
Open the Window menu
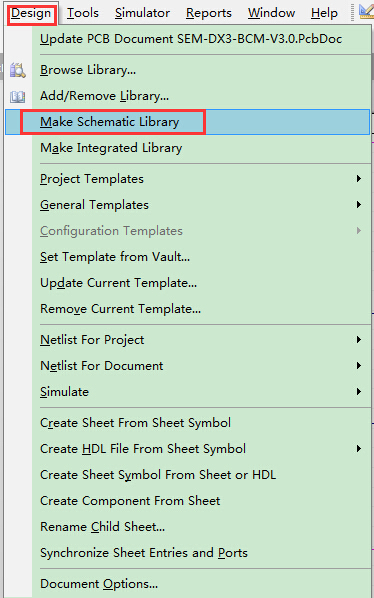(x=271, y=13)
